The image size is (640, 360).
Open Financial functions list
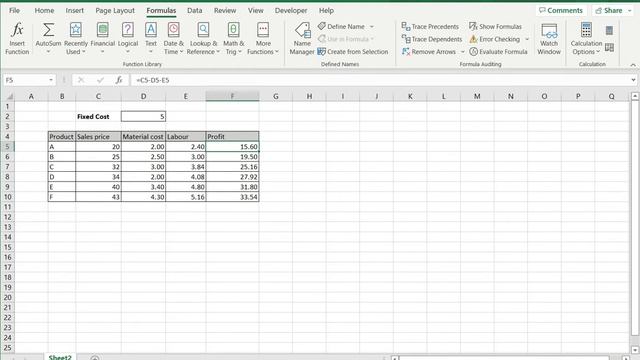pos(102,38)
